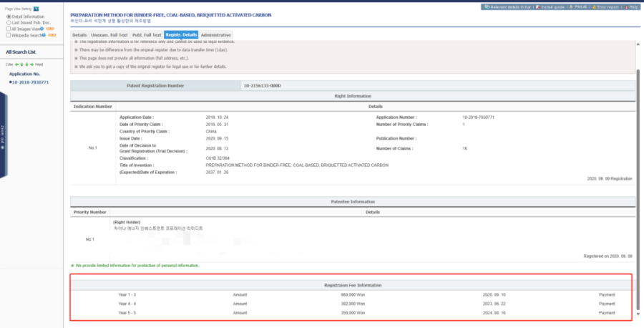Click the All Images View info icon
Viewport: 644px width, 328px height.
pos(42,29)
